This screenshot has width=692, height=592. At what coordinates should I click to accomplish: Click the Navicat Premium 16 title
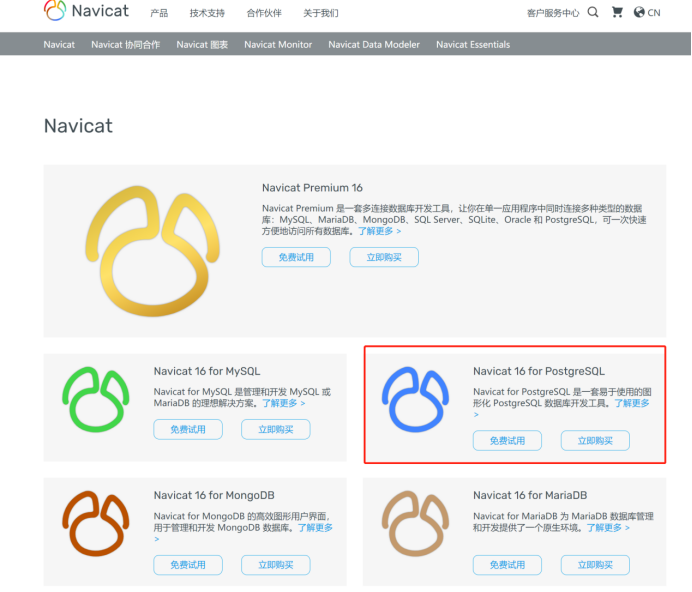pos(312,188)
